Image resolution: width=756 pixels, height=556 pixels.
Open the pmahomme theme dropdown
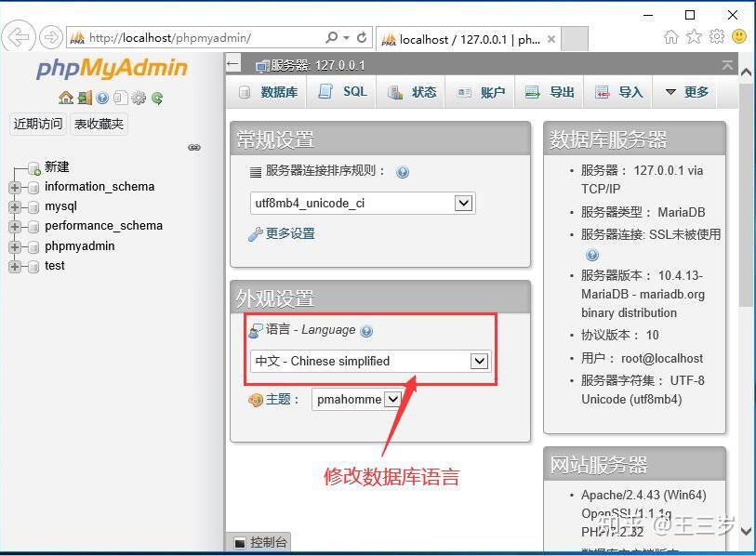[356, 399]
